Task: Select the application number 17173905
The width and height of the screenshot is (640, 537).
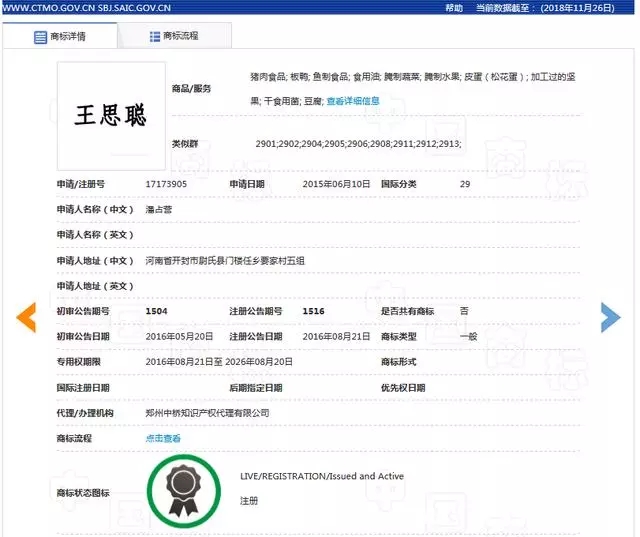Action: pos(166,184)
